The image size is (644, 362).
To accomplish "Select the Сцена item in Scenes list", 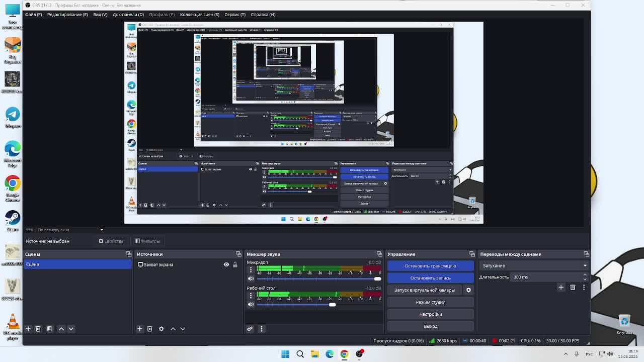I will click(x=77, y=264).
